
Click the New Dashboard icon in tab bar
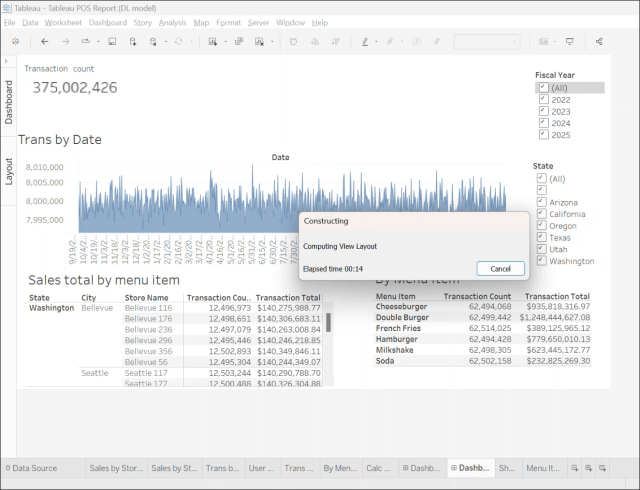coord(589,468)
